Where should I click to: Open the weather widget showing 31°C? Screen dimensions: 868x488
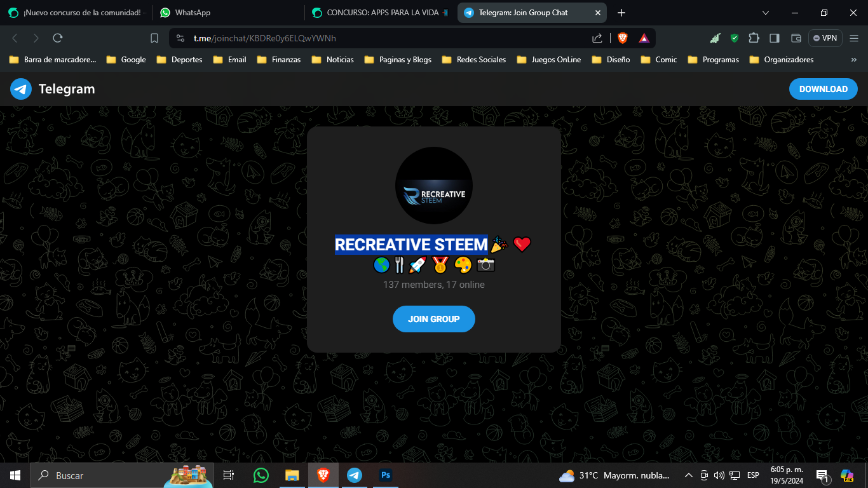point(614,475)
